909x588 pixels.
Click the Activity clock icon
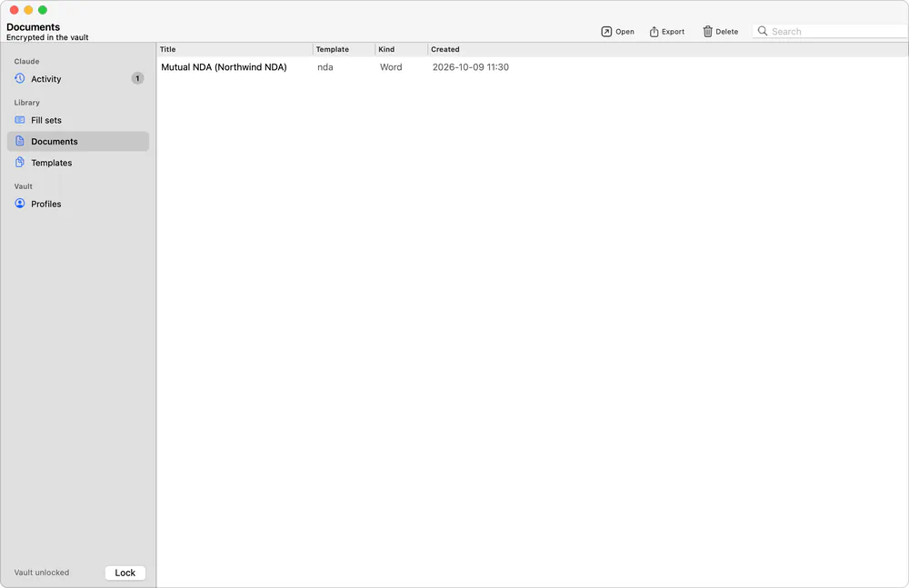click(x=20, y=78)
